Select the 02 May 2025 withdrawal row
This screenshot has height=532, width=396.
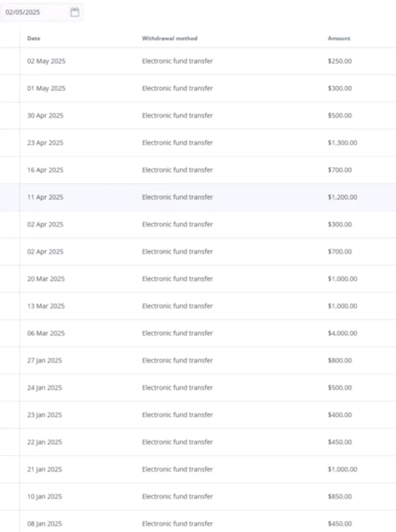(177, 61)
